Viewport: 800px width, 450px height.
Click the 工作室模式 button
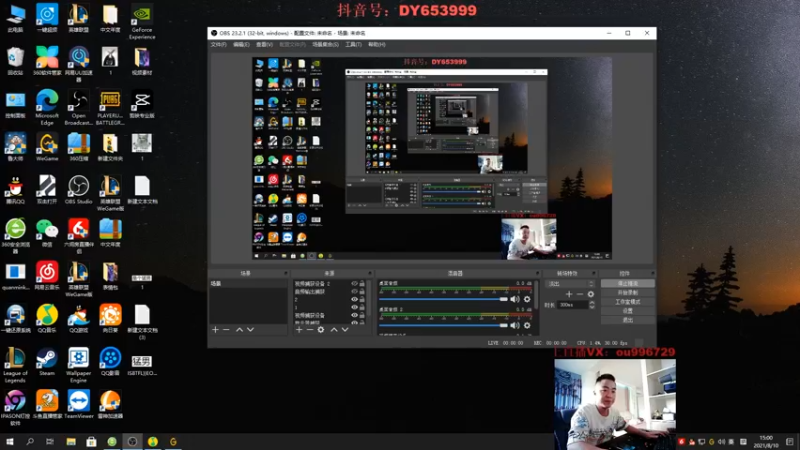tap(628, 302)
